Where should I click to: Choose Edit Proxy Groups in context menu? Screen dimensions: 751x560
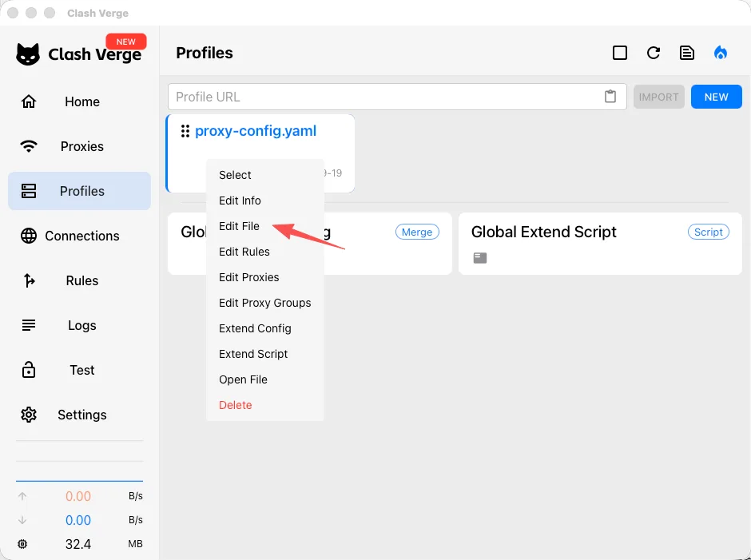(265, 303)
